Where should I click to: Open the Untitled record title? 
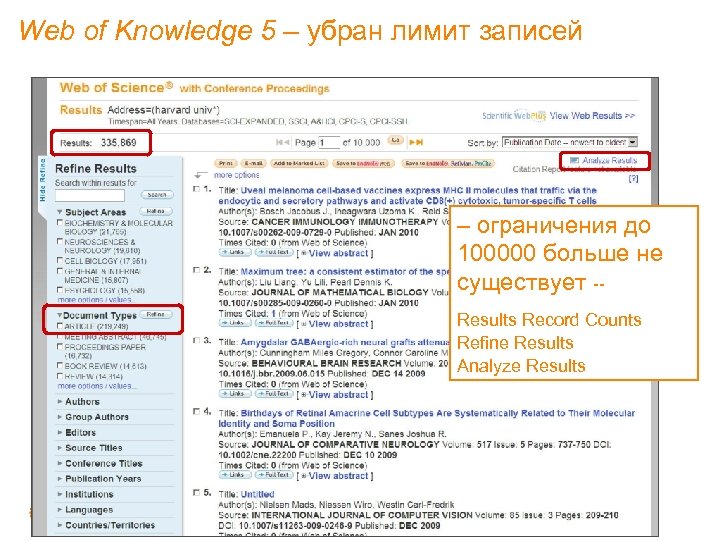[x=258, y=494]
